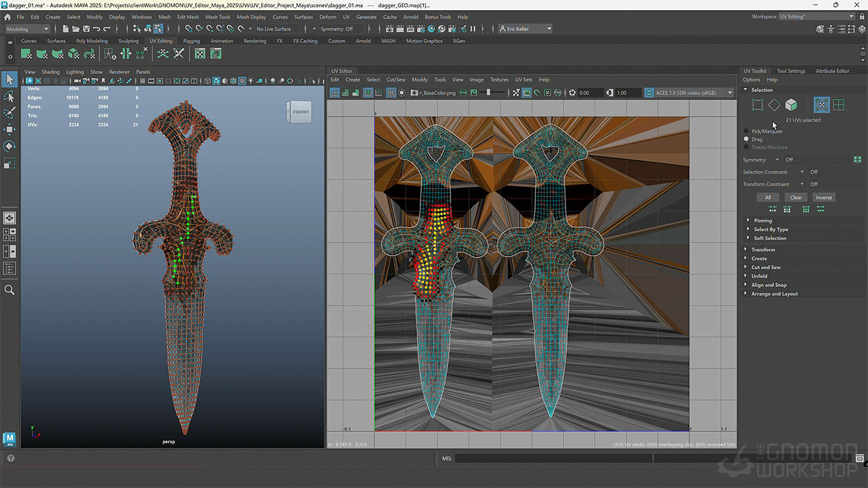Click the Inverse selection button
The image size is (868, 488).
pyautogui.click(x=824, y=198)
